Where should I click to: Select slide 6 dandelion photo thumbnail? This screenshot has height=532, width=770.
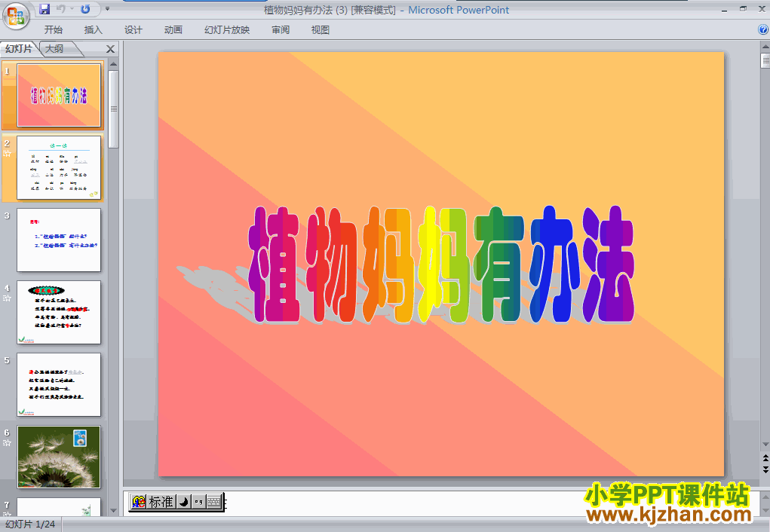[59, 457]
